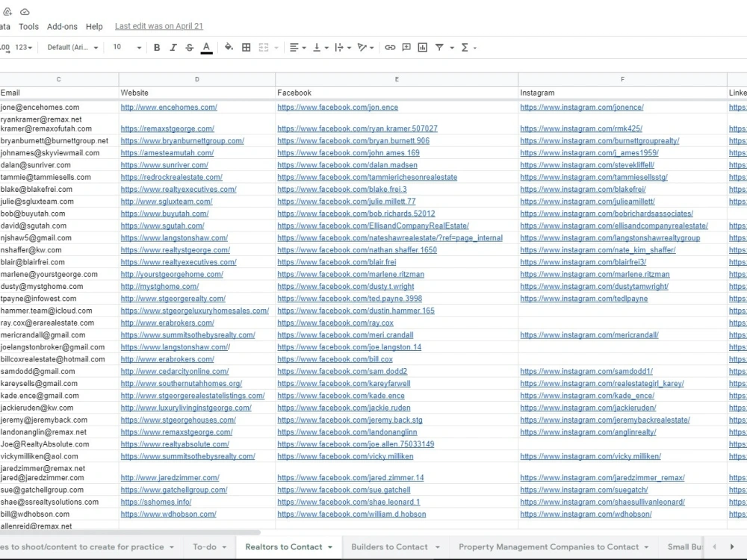747x560 pixels.
Task: Select the Website header cell
Action: click(x=196, y=93)
